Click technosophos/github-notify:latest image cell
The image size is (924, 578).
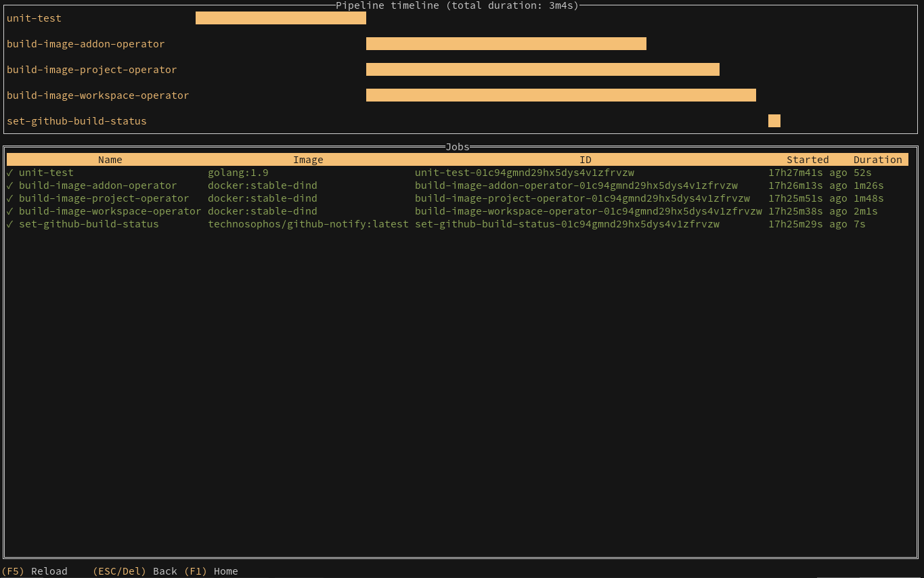pos(308,224)
